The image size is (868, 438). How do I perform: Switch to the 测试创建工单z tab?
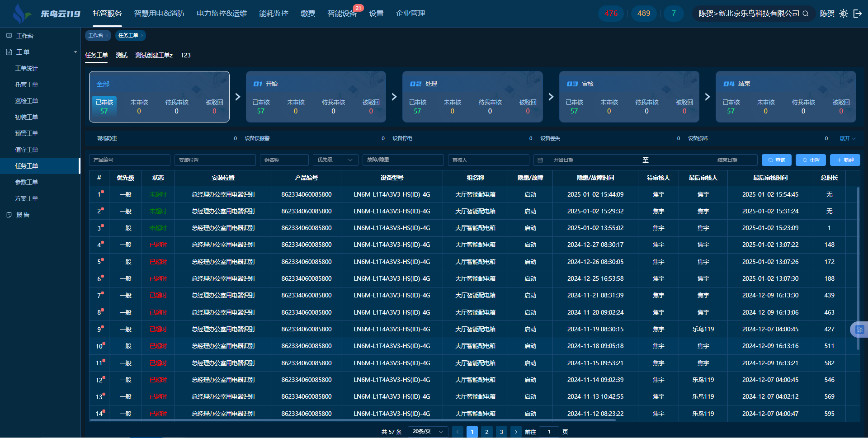pyautogui.click(x=154, y=55)
